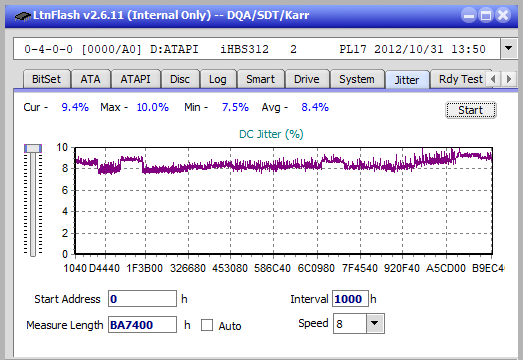Enable the Auto checkbox

[x=207, y=325]
